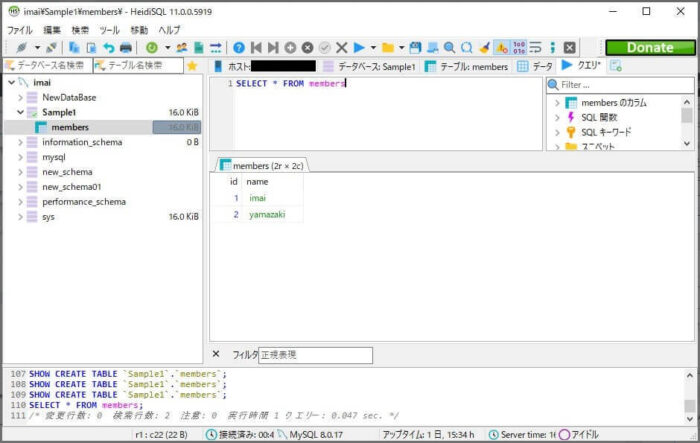The width and height of the screenshot is (700, 443).
Task: Jump to last row icon
Action: pyautogui.click(x=273, y=48)
